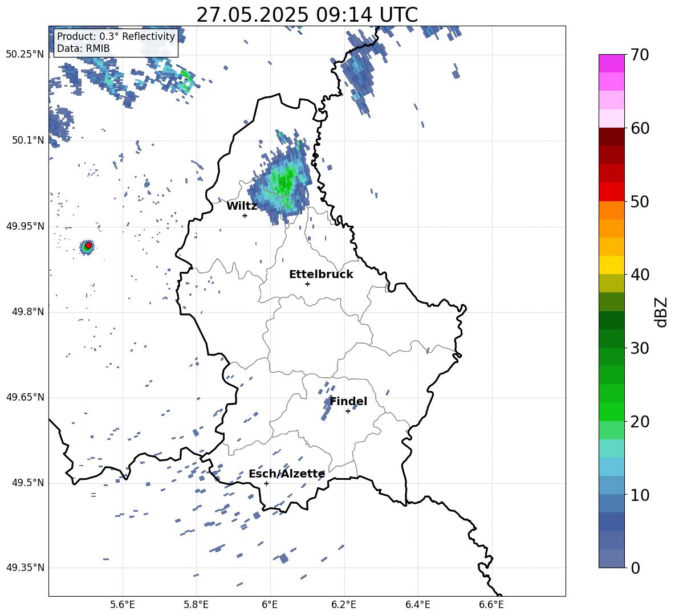Click the 50.25°N latitude label

click(25, 55)
